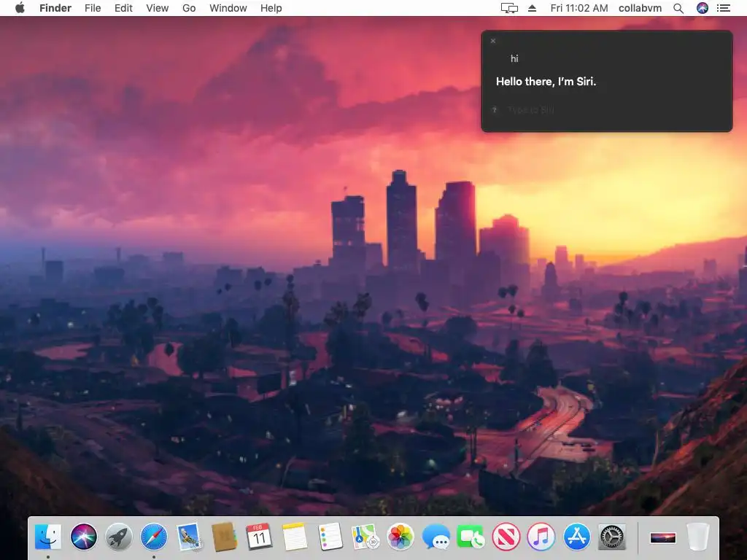Image resolution: width=747 pixels, height=560 pixels.
Task: Click the 'Hello there, I'm Siri.' response
Action: pos(546,82)
